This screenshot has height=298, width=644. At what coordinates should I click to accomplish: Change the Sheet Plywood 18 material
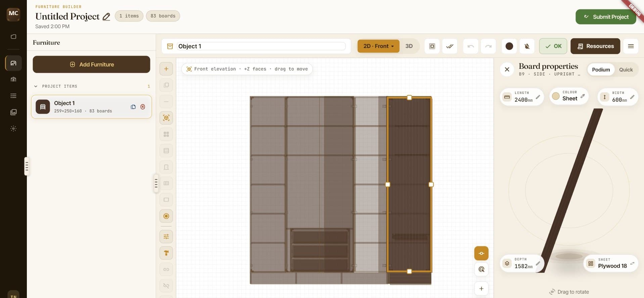click(x=611, y=263)
